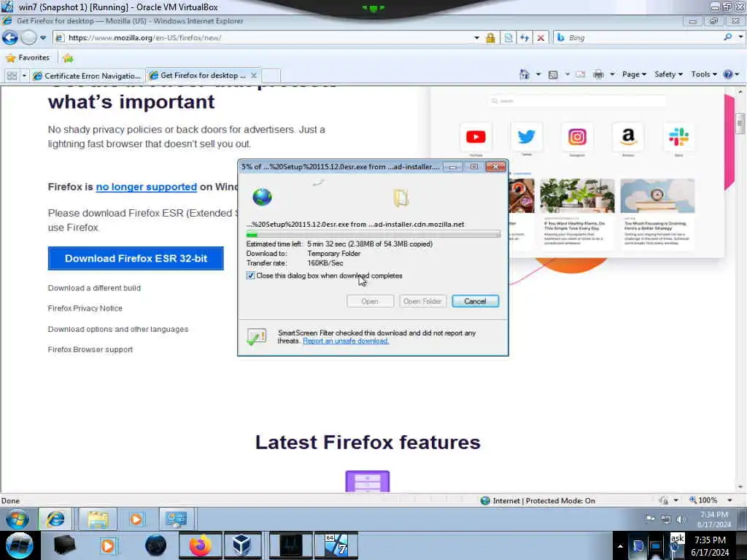The height and width of the screenshot is (560, 747).
Task: Click the 'Internet | Protected Mode: On' status
Action: click(x=538, y=500)
